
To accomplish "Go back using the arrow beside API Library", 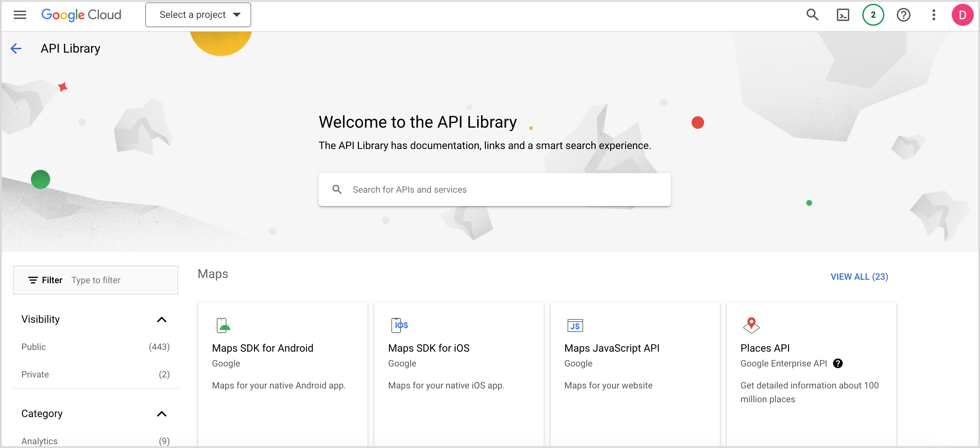I will [16, 48].
